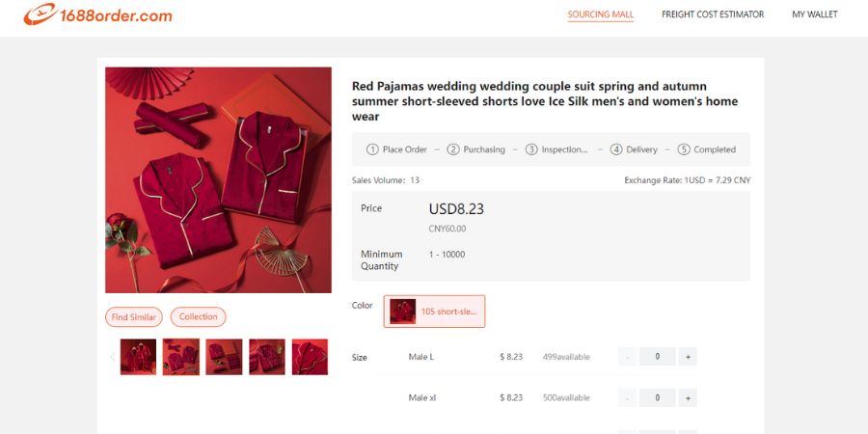Show the fourth product thumbnail
The height and width of the screenshot is (434, 868).
coord(267,357)
